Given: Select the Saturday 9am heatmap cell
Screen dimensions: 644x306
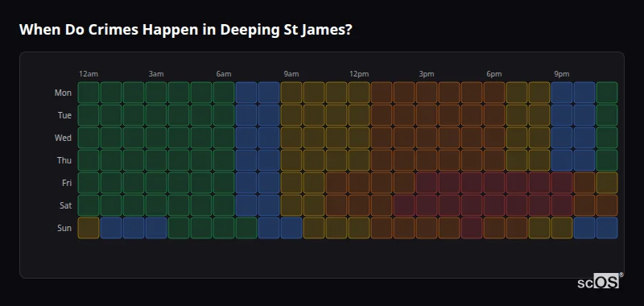Looking at the screenshot, I should click(x=291, y=205).
